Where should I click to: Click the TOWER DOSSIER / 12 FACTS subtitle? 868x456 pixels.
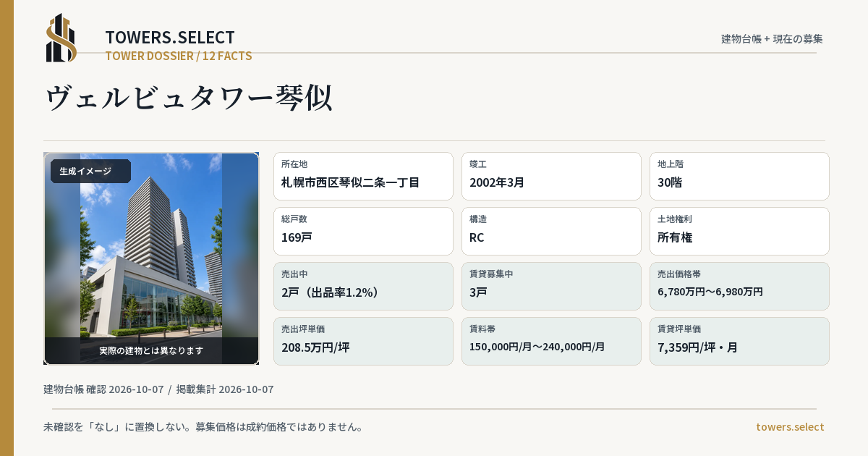pyautogui.click(x=179, y=56)
